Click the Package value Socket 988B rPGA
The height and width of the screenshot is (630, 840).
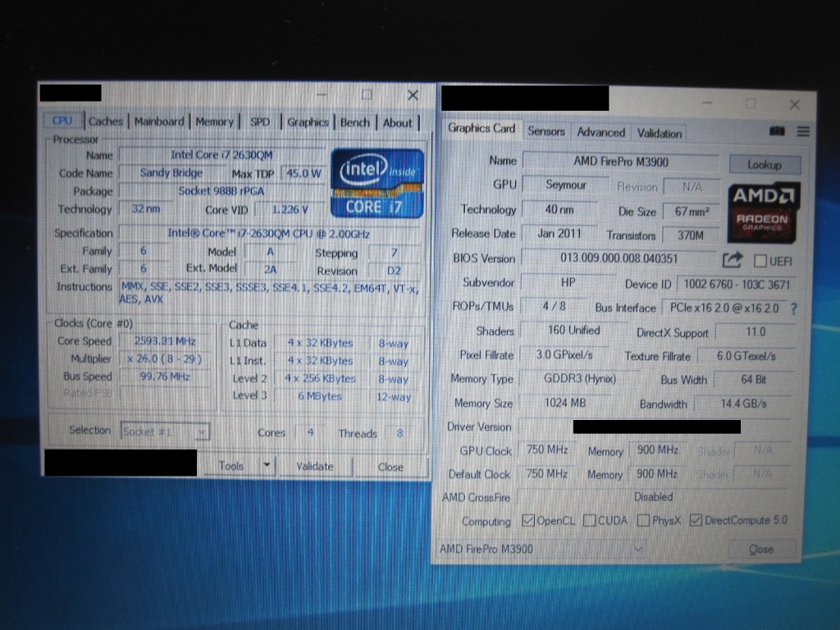[221, 190]
